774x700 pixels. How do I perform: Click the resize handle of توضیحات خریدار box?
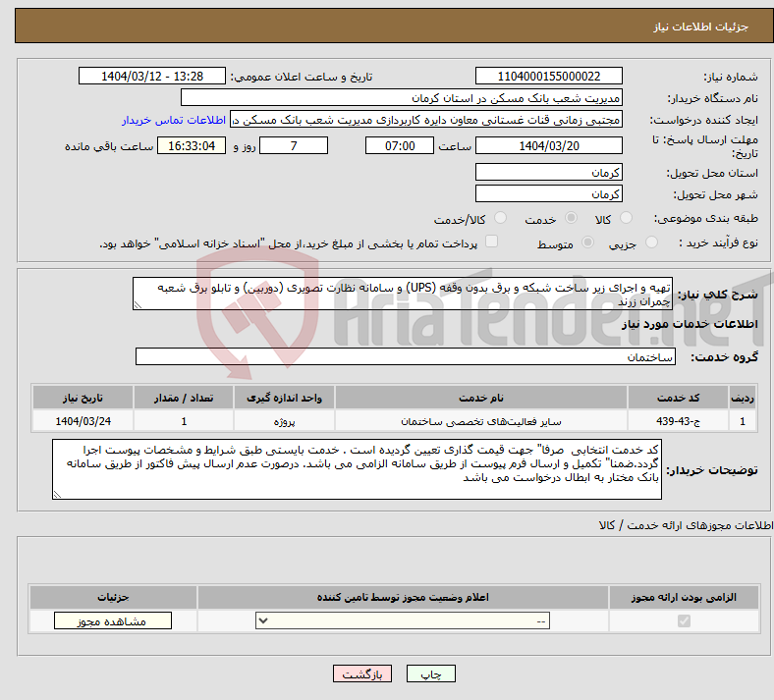click(x=57, y=494)
